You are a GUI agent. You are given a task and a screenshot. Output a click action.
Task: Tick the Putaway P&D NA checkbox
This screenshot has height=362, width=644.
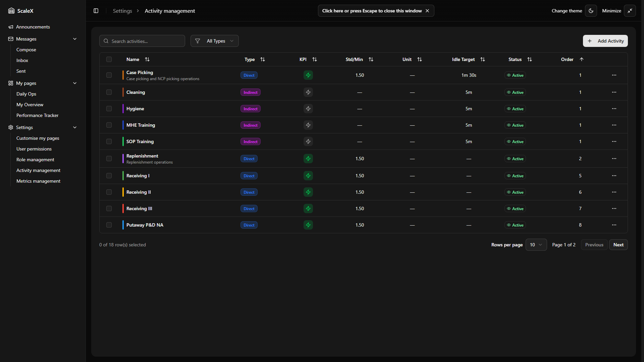[109, 225]
